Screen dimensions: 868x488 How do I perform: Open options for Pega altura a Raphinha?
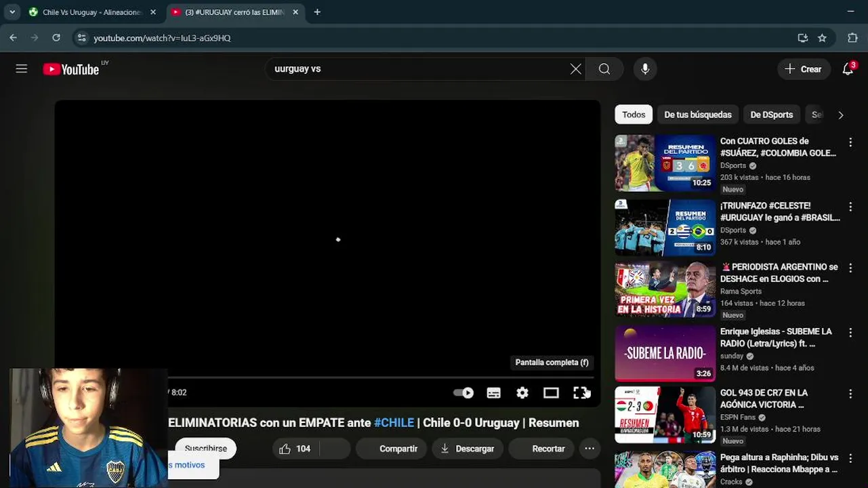point(850,458)
